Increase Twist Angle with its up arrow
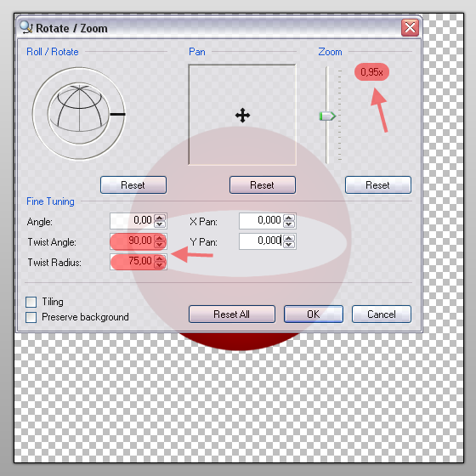 tap(160, 238)
